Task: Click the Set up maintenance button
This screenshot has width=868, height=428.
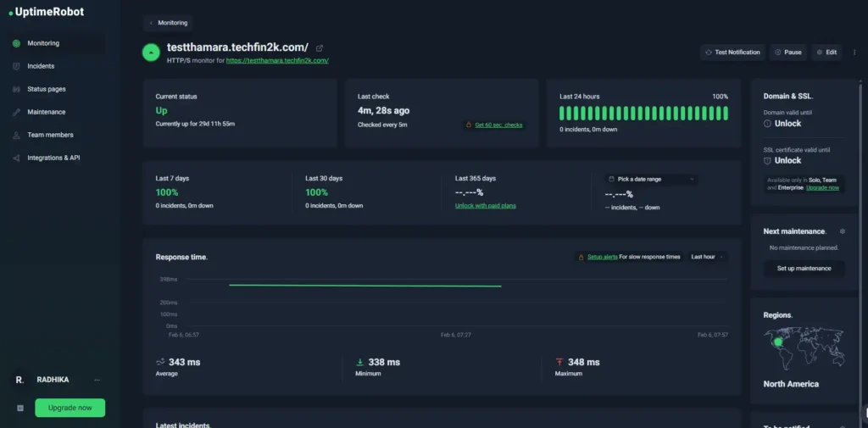Action: [804, 269]
